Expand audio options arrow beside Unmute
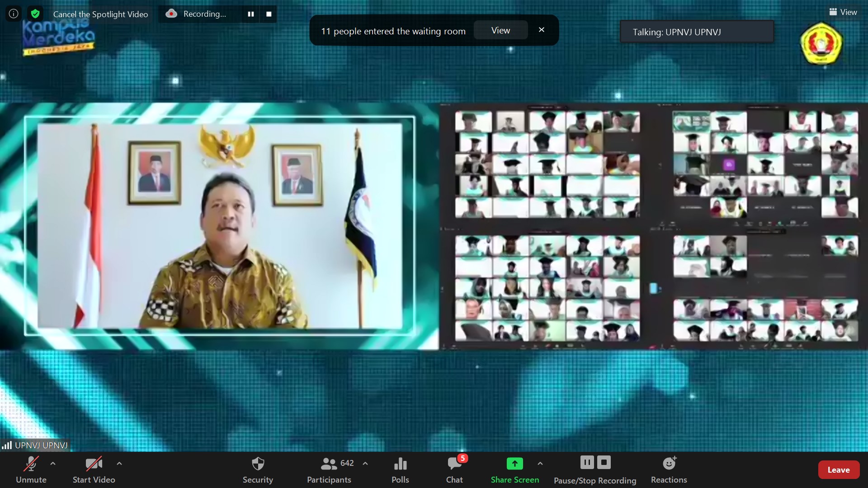Viewport: 868px width, 488px height. (x=53, y=464)
